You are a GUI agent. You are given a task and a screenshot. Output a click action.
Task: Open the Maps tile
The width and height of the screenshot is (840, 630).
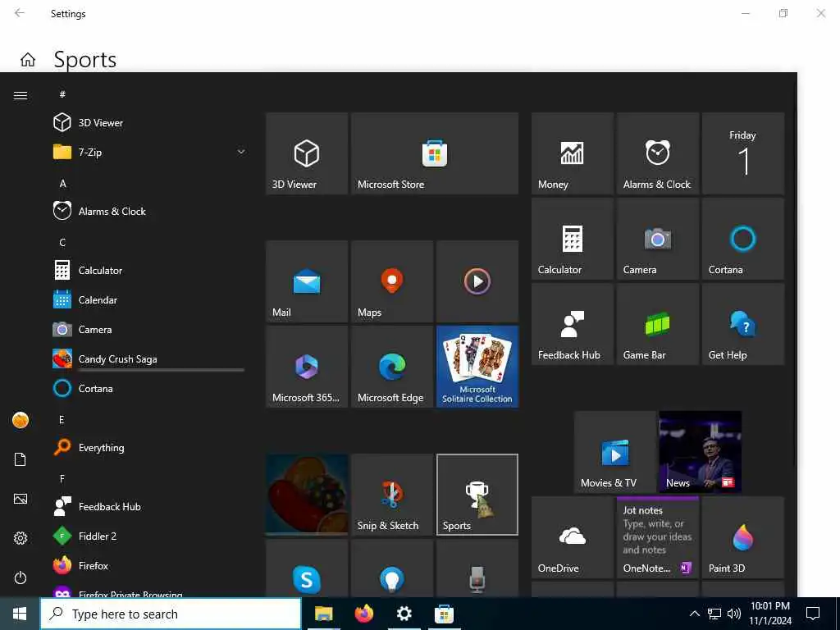pos(392,281)
